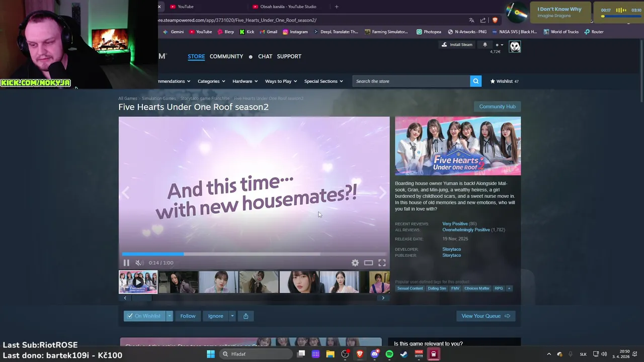This screenshot has width=644, height=362.
Task: Open the CHAT menu item
Action: coord(265,56)
